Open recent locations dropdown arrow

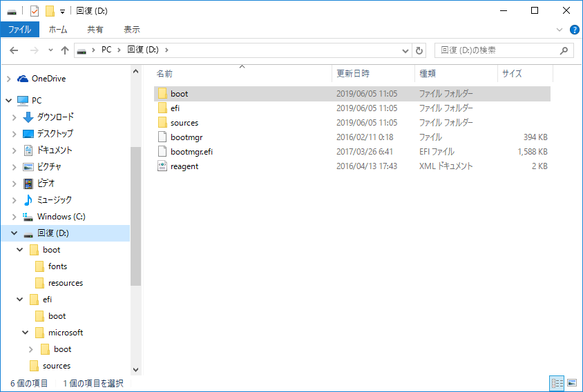click(50, 50)
